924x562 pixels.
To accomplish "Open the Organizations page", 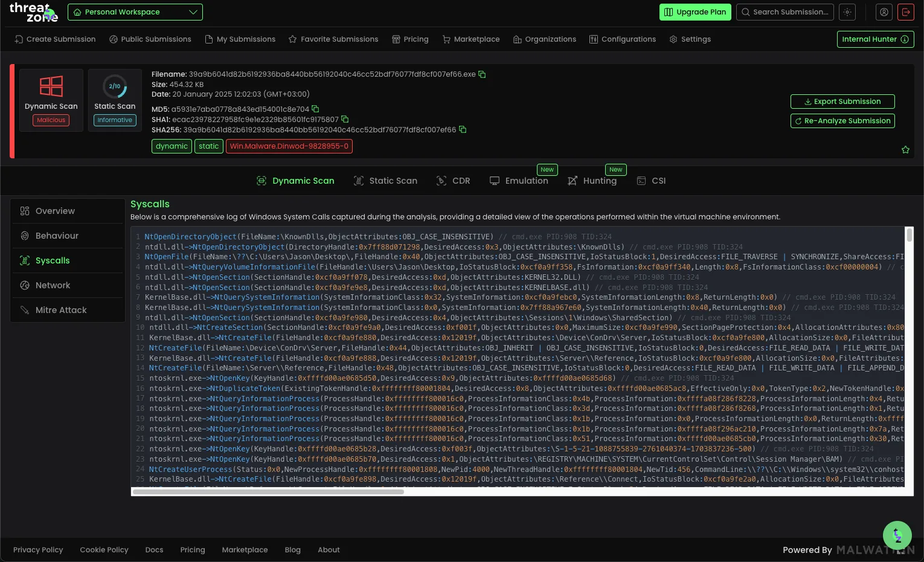I will [x=545, y=39].
